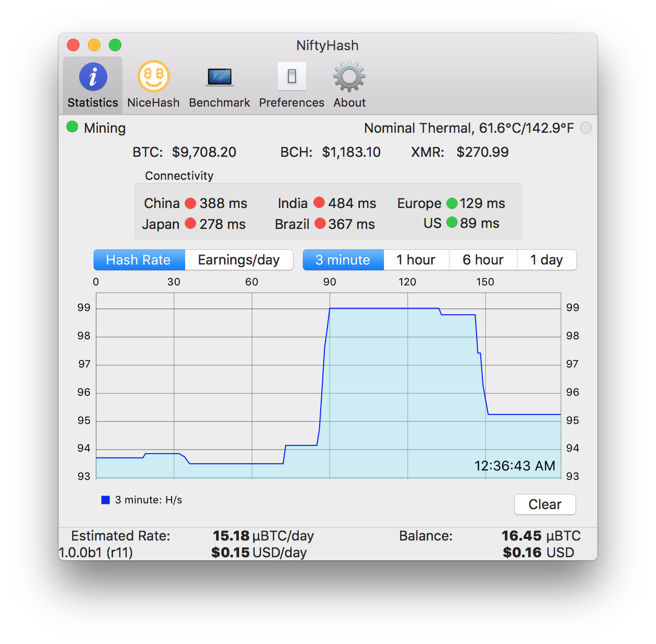Click the 484 ms India latency

[x=352, y=203]
